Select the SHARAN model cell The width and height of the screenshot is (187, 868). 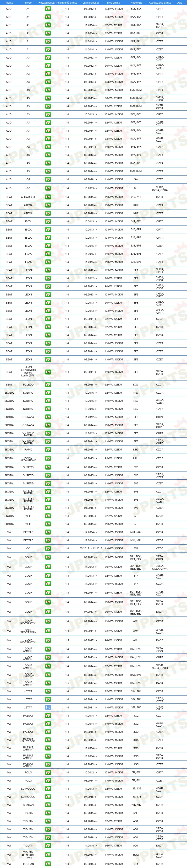point(28,805)
